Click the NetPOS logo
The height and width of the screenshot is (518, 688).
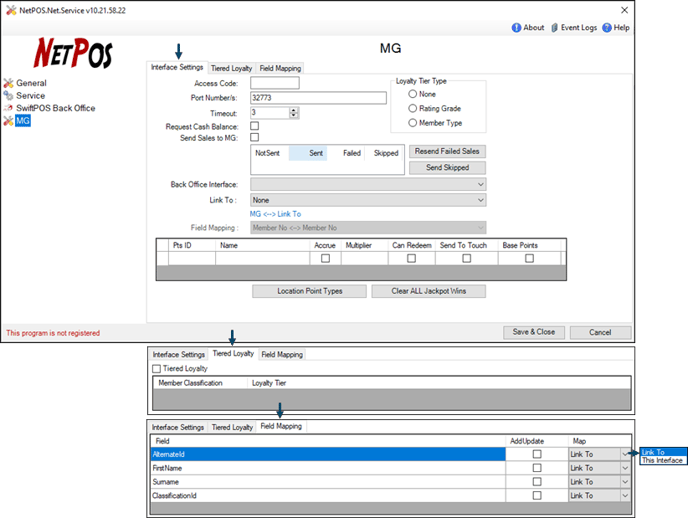click(73, 53)
